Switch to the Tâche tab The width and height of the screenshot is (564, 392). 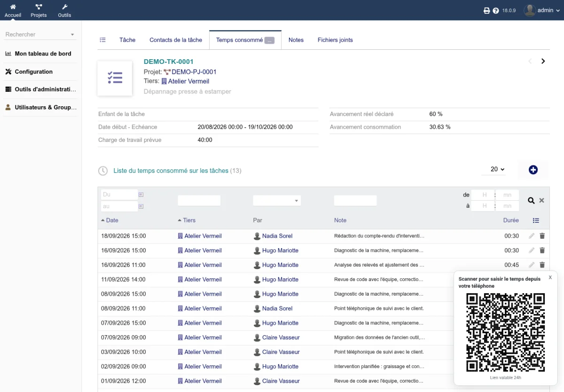(x=127, y=40)
